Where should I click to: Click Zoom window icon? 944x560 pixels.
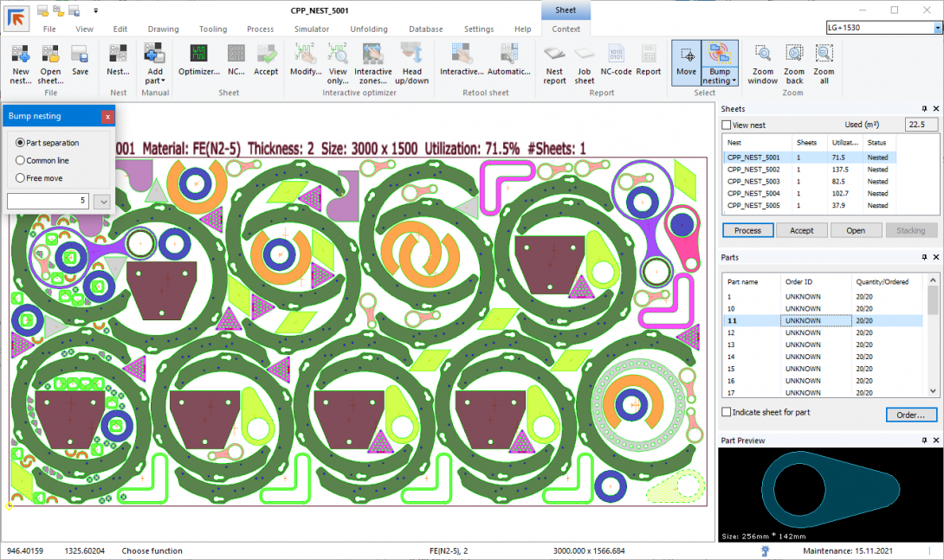coord(763,55)
